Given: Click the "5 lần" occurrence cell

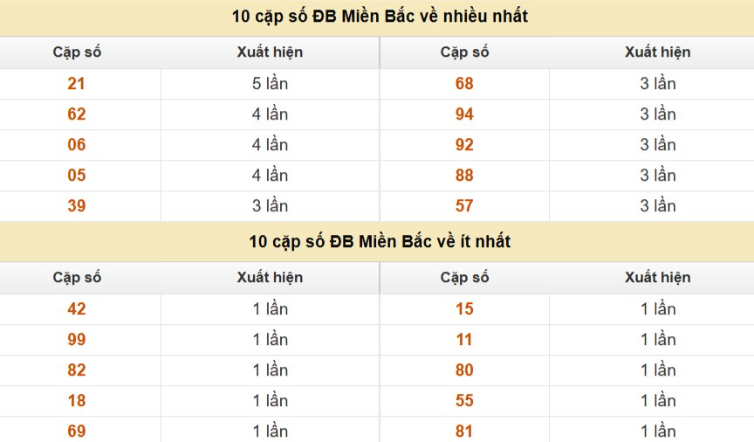Looking at the screenshot, I should (x=270, y=84).
